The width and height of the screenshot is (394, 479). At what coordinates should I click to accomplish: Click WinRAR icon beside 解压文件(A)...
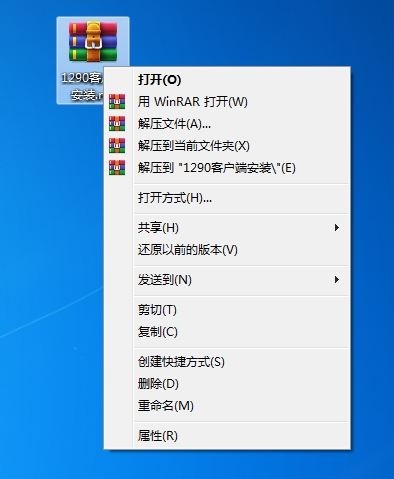(x=117, y=124)
